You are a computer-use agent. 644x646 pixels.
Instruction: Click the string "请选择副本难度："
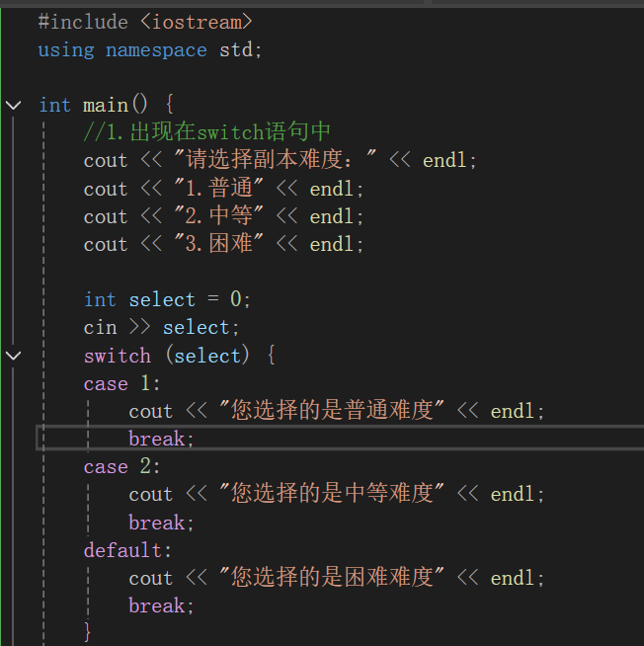pyautogui.click(x=275, y=160)
